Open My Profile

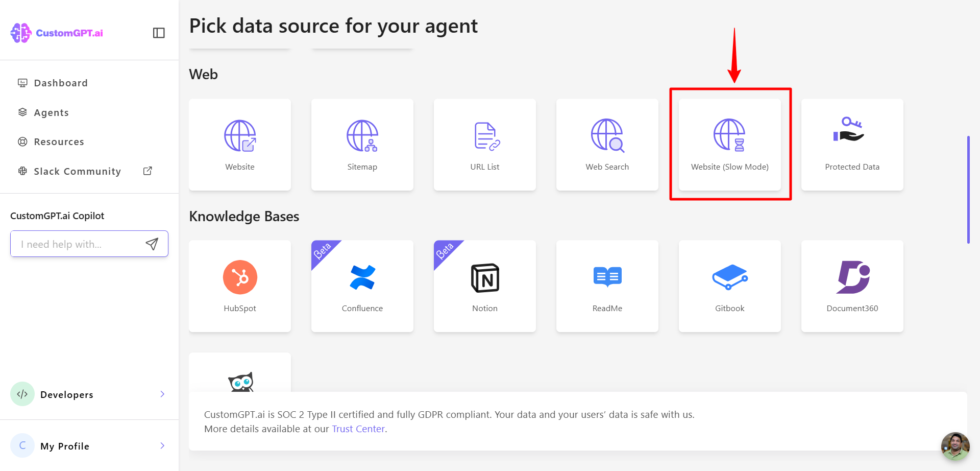[x=89, y=445]
